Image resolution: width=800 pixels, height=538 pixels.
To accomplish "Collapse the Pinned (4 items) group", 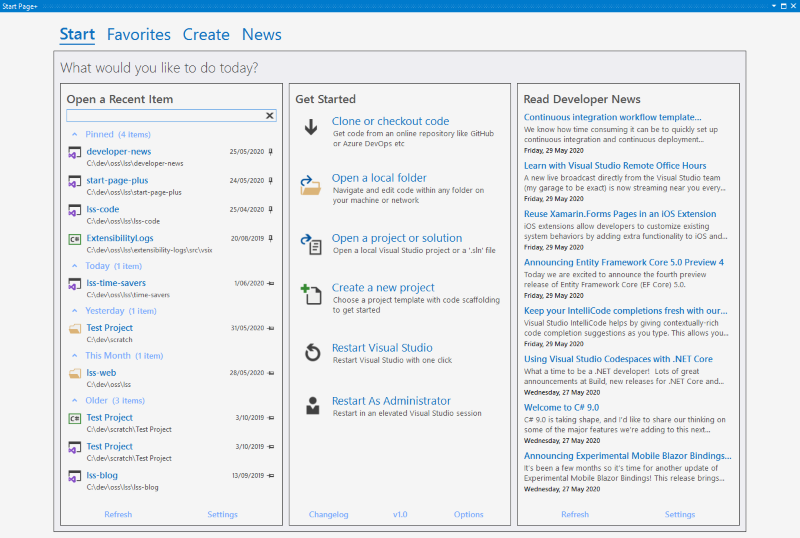I will [75, 134].
